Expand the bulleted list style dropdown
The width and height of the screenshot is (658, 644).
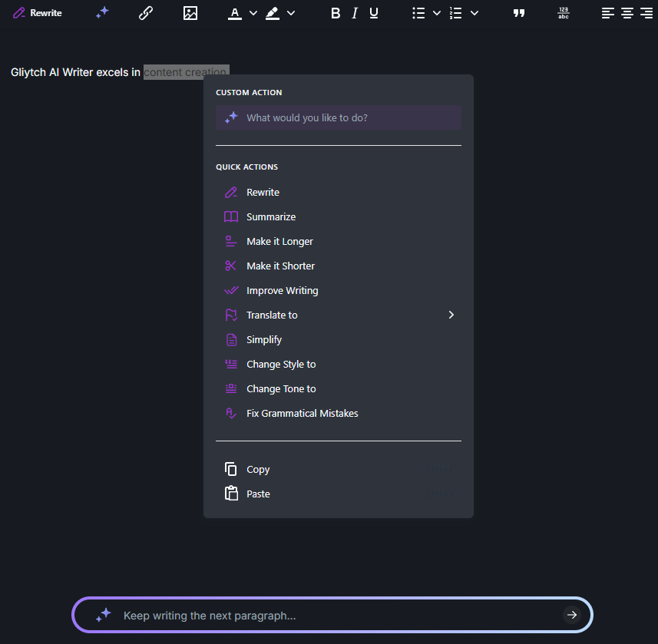[437, 13]
